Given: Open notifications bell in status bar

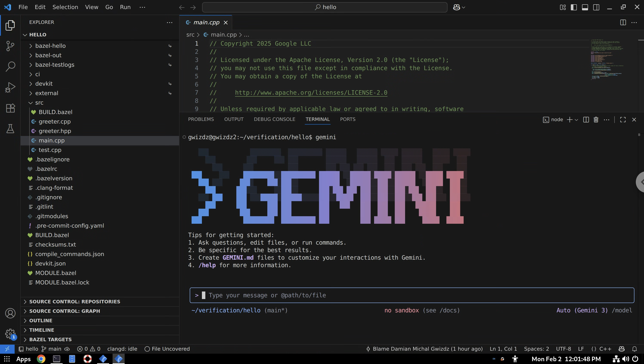Looking at the screenshot, I should 635,349.
